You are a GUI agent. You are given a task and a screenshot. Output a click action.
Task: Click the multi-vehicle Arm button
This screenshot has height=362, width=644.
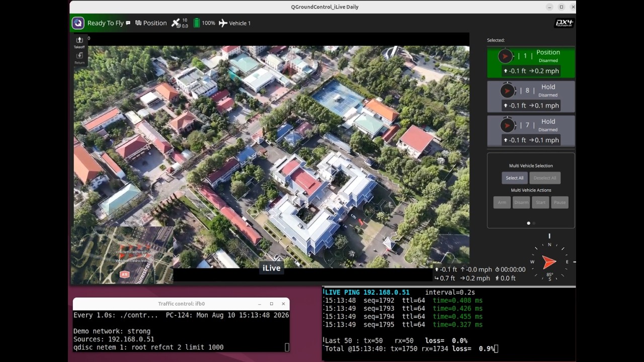pyautogui.click(x=502, y=202)
